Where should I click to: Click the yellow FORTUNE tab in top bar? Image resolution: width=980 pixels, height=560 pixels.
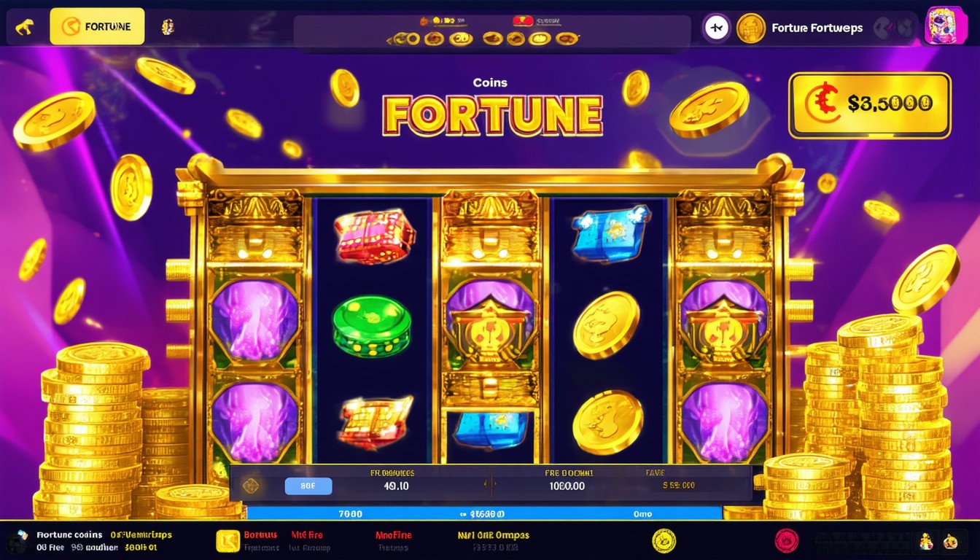click(97, 27)
